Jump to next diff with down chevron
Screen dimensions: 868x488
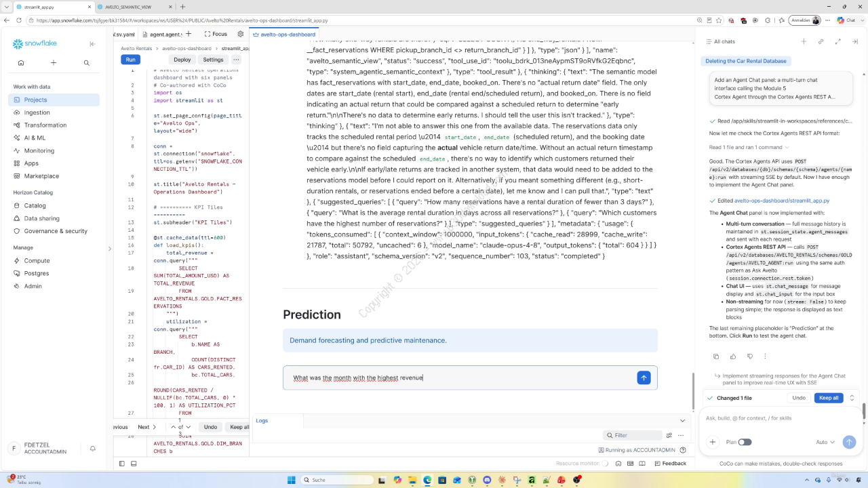click(x=188, y=427)
